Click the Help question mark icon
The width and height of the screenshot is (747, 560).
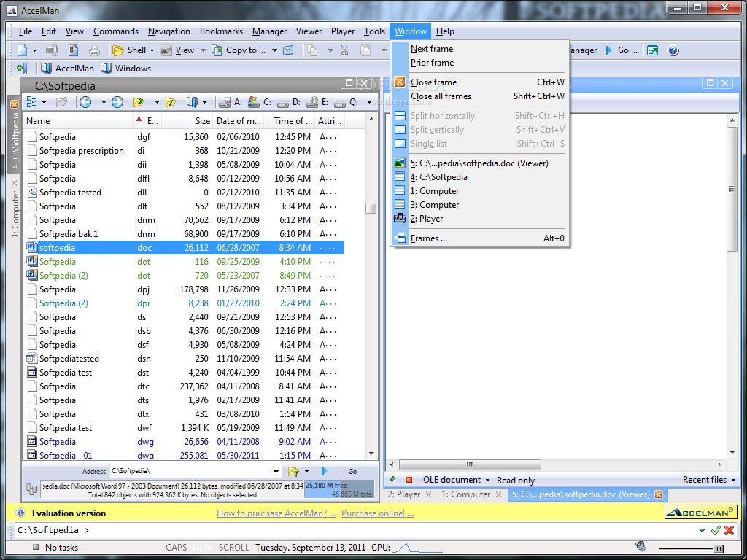[x=673, y=50]
